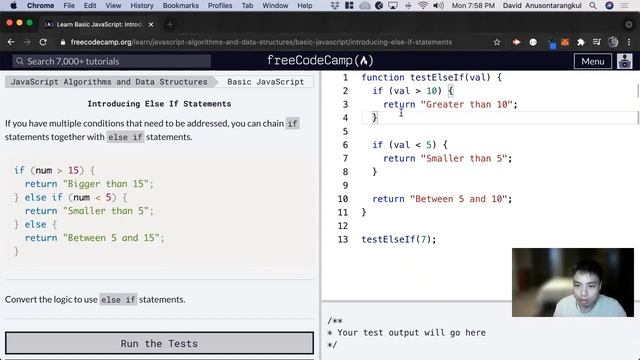This screenshot has width=640, height=360.
Task: Click the code line if (val < 5)
Action: tap(410, 144)
